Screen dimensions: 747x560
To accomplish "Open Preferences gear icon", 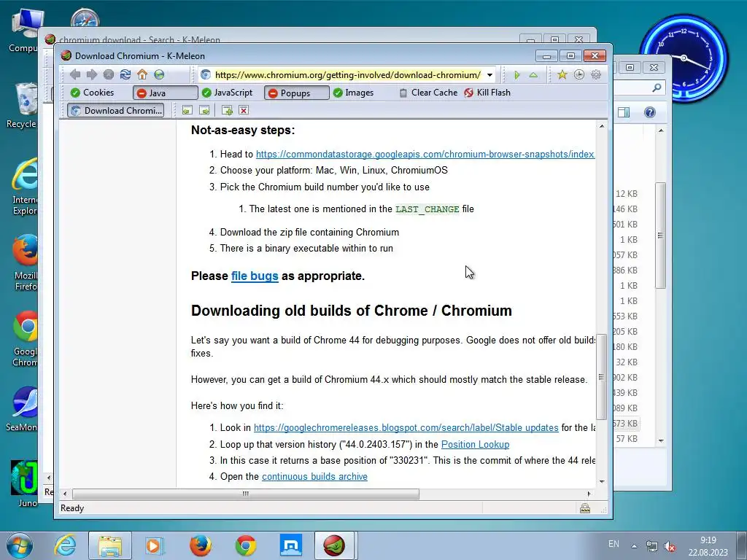I will pyautogui.click(x=596, y=75).
